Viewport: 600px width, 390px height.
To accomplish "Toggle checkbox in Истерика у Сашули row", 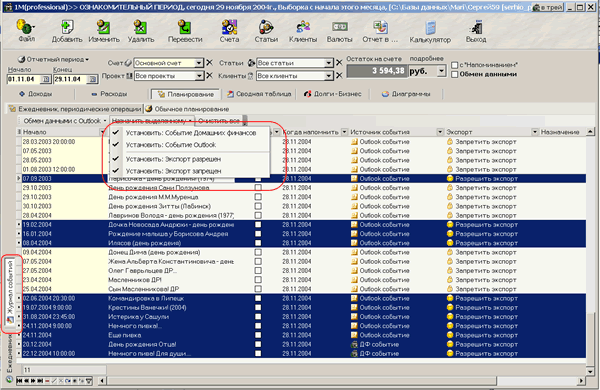I will point(258,317).
